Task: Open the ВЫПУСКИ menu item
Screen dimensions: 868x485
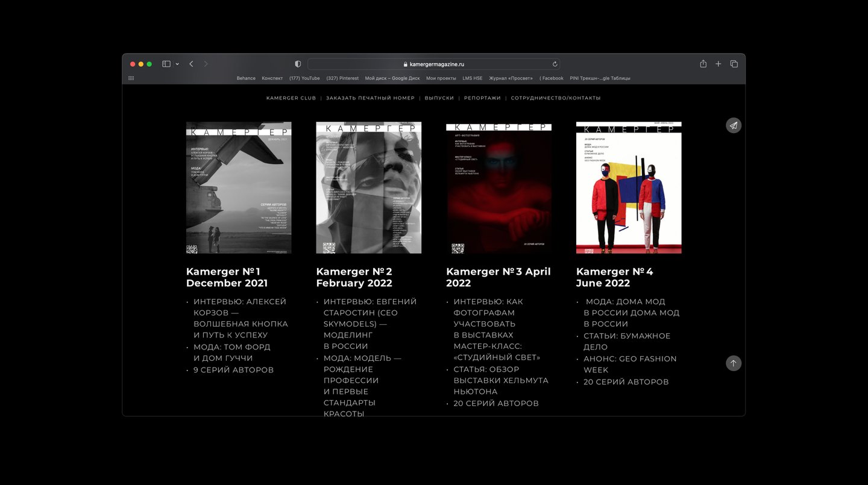Action: 439,98
